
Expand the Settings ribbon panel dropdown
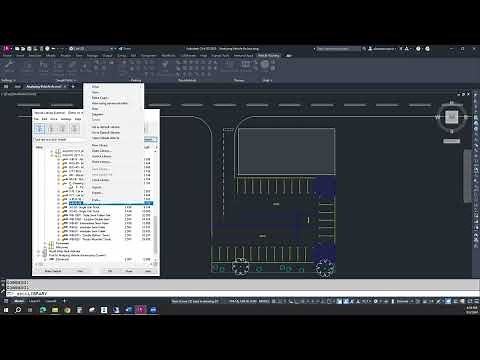[8, 80]
